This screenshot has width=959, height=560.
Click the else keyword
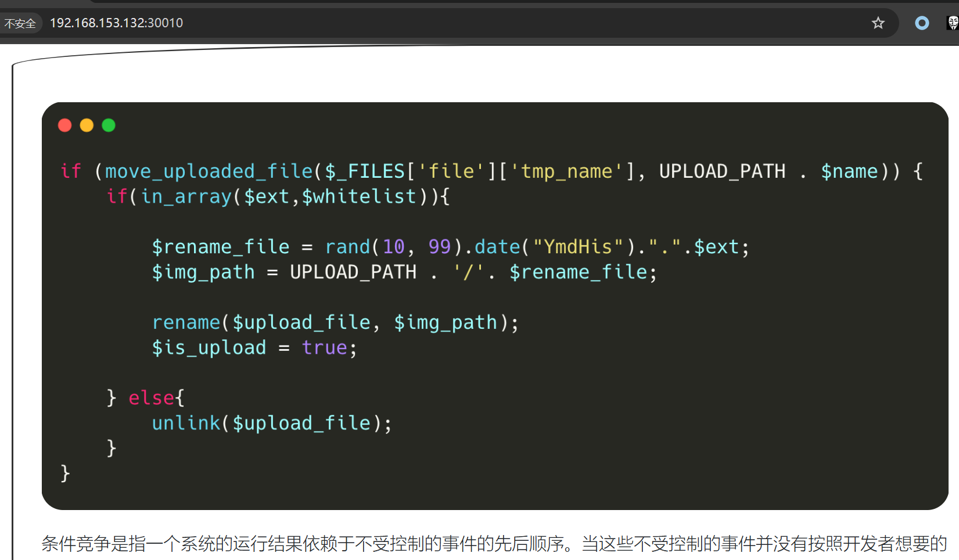point(151,398)
